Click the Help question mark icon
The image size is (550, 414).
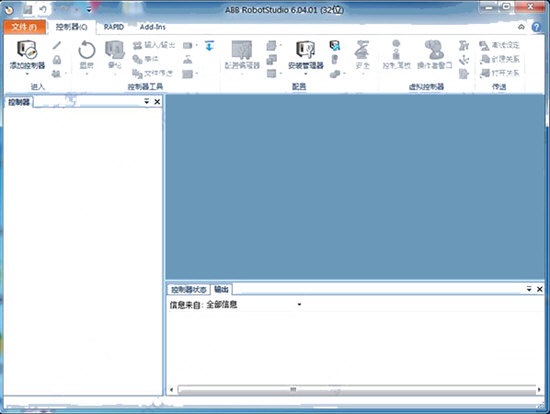tap(537, 27)
